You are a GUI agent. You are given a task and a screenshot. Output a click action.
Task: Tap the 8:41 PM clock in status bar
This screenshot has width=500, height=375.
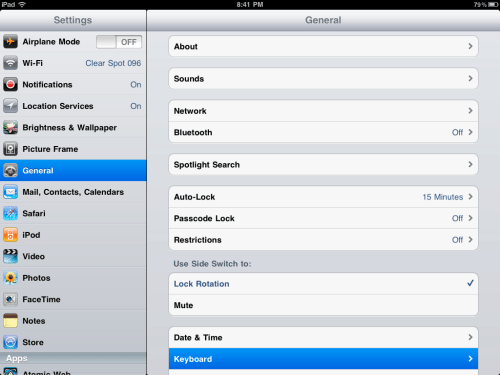(x=250, y=4)
